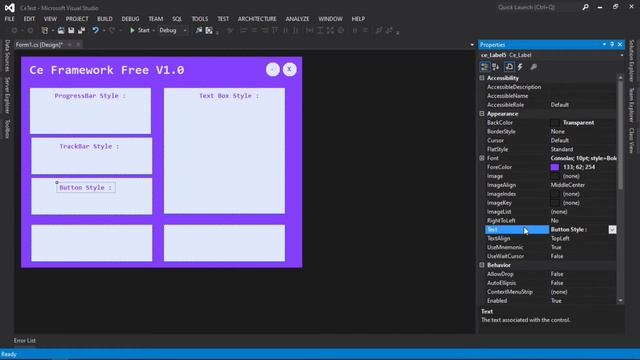Open the Data Sources side tab
The height and width of the screenshot is (360, 640).
pos(7,56)
